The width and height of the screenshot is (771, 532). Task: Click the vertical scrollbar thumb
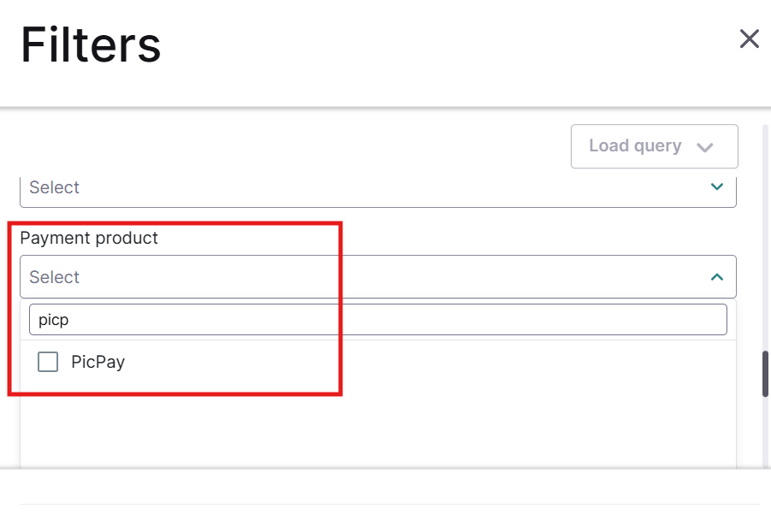click(x=765, y=373)
